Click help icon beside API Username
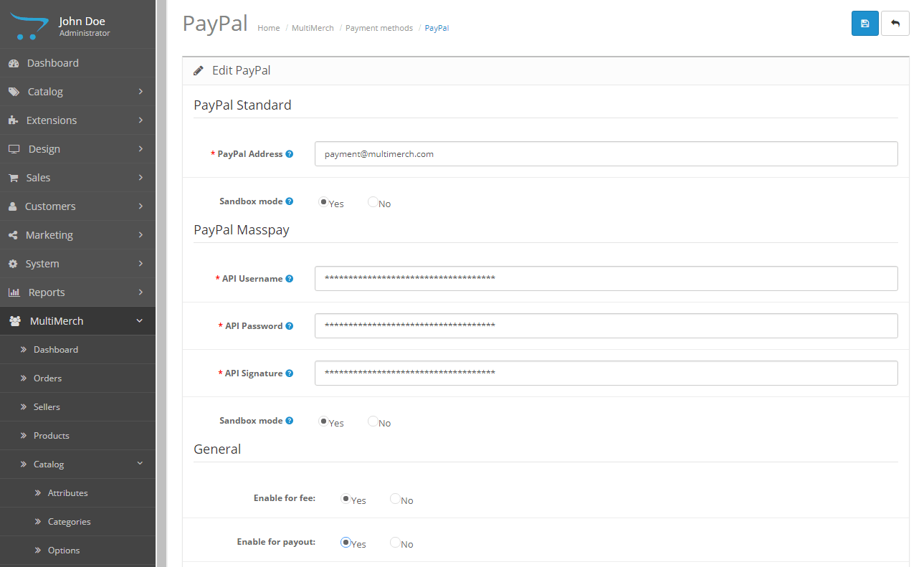 pyautogui.click(x=290, y=279)
